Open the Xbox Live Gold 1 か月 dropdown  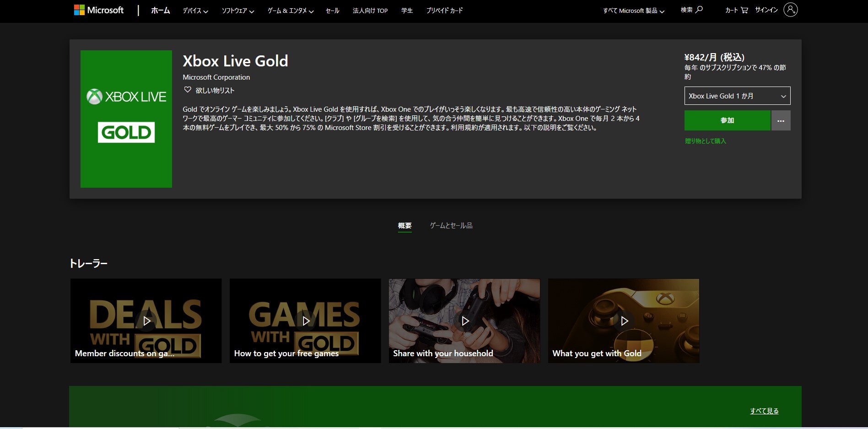(737, 96)
